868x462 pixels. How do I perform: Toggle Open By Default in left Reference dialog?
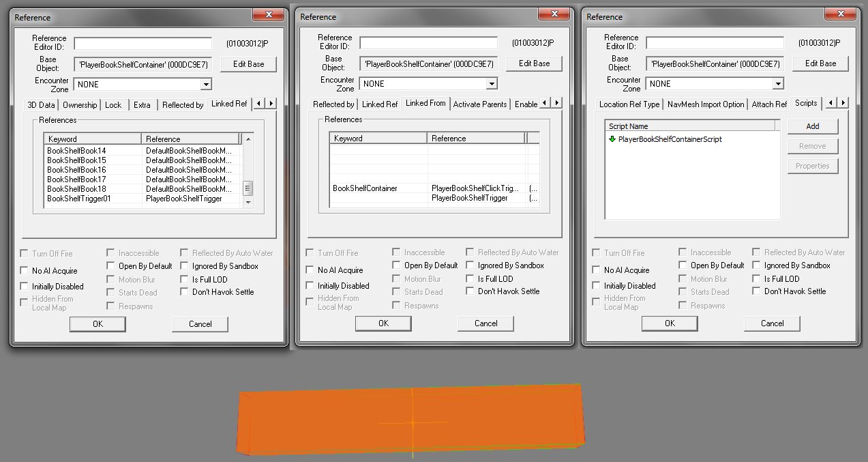111,265
